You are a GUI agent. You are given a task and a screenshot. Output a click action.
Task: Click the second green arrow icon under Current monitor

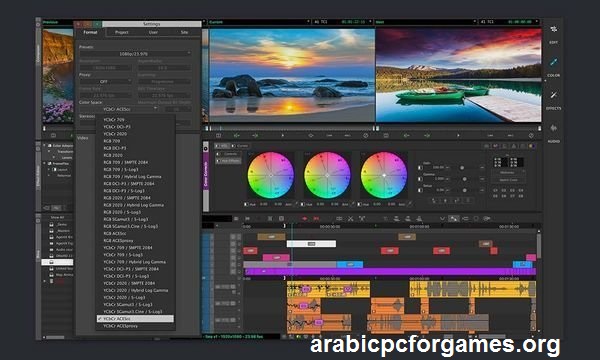255,135
